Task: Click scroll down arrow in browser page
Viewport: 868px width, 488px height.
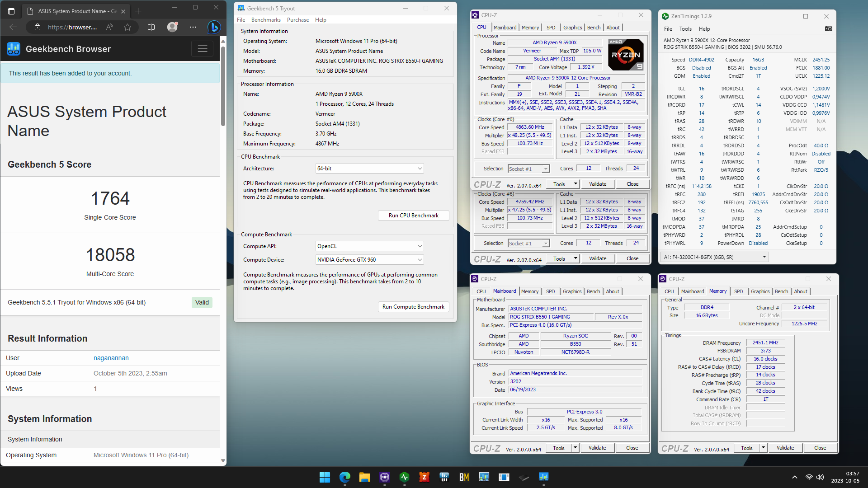Action: (x=223, y=461)
